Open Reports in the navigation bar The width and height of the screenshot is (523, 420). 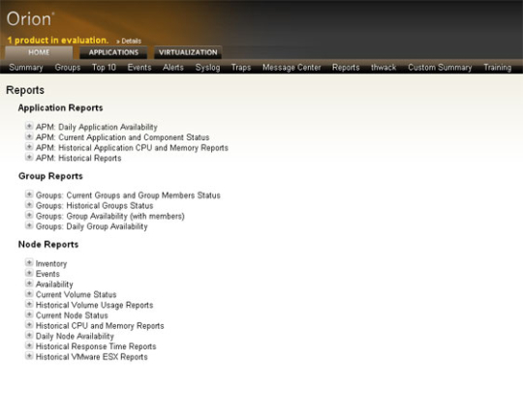click(x=346, y=68)
